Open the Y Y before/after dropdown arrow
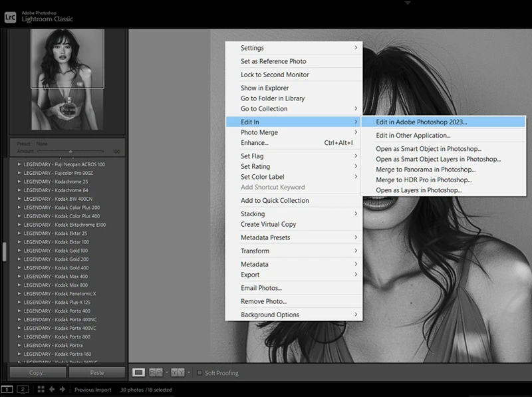Image resolution: width=532 pixels, height=397 pixels. [x=189, y=372]
